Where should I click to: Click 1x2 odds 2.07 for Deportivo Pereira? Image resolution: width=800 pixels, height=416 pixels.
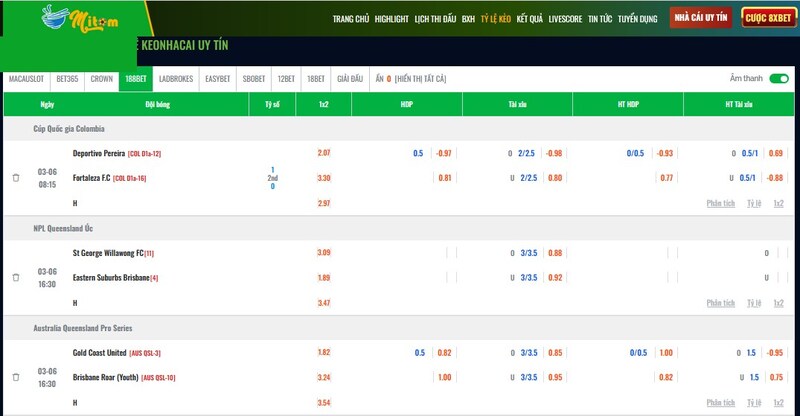(x=323, y=153)
